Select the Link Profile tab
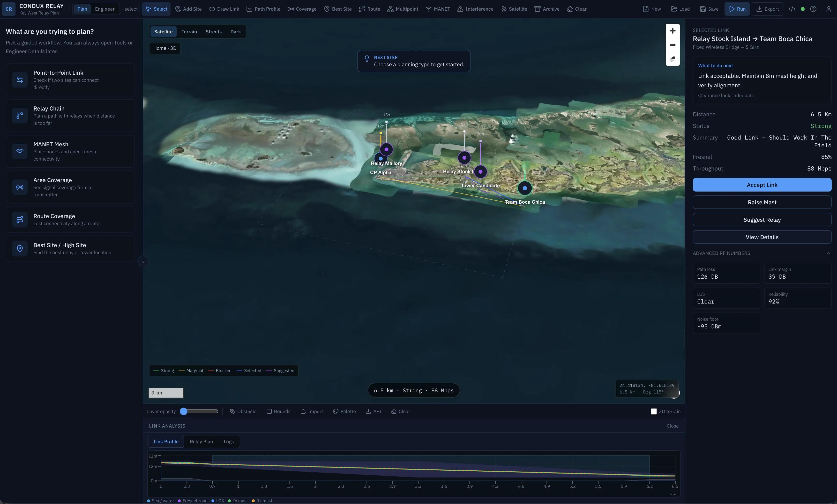The image size is (837, 504). tap(166, 442)
